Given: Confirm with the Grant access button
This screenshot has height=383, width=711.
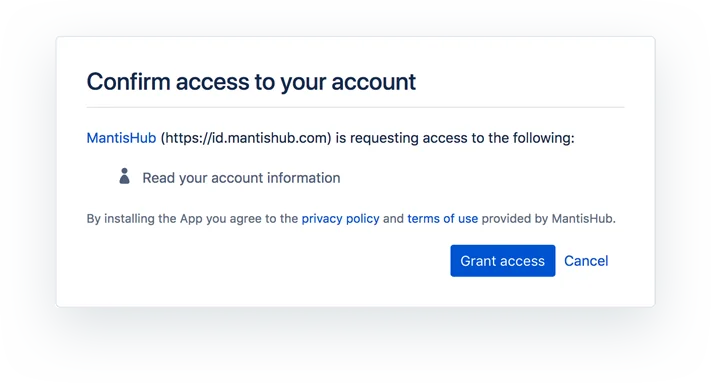Looking at the screenshot, I should 502,261.
